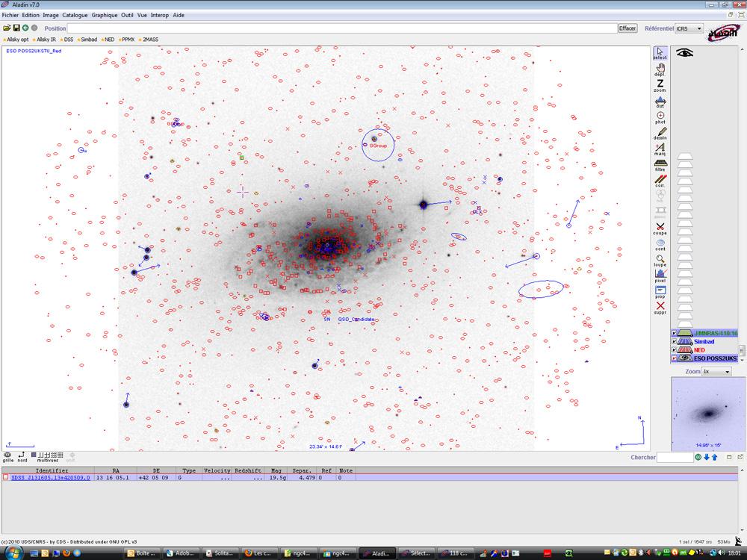Open the Graphique menu
This screenshot has height=560, width=747.
pos(105,15)
